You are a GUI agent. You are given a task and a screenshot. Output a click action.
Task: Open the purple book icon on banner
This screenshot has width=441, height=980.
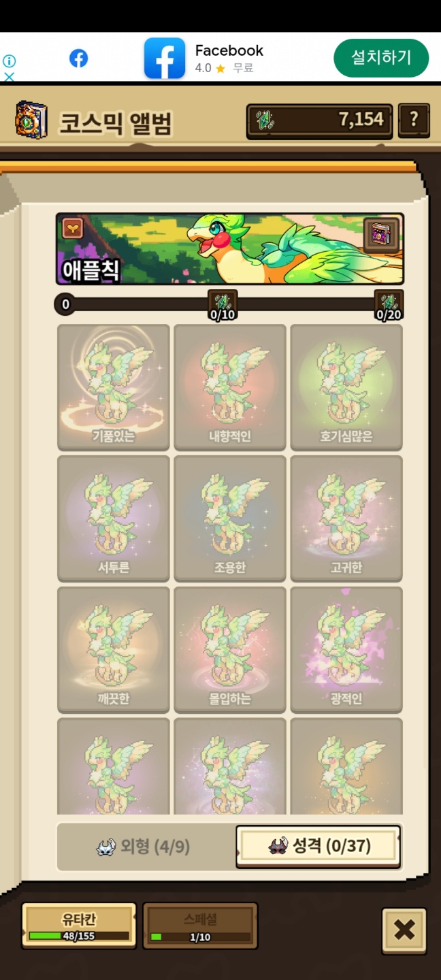click(381, 235)
